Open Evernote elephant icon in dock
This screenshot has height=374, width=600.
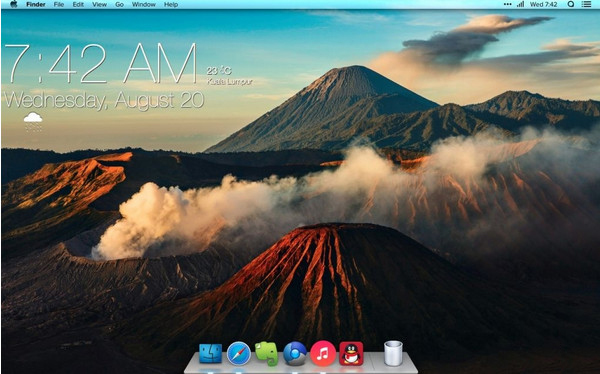pyautogui.click(x=267, y=353)
